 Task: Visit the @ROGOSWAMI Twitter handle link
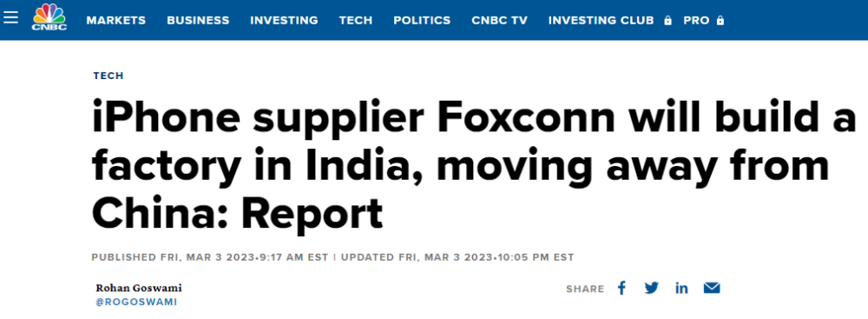(136, 302)
